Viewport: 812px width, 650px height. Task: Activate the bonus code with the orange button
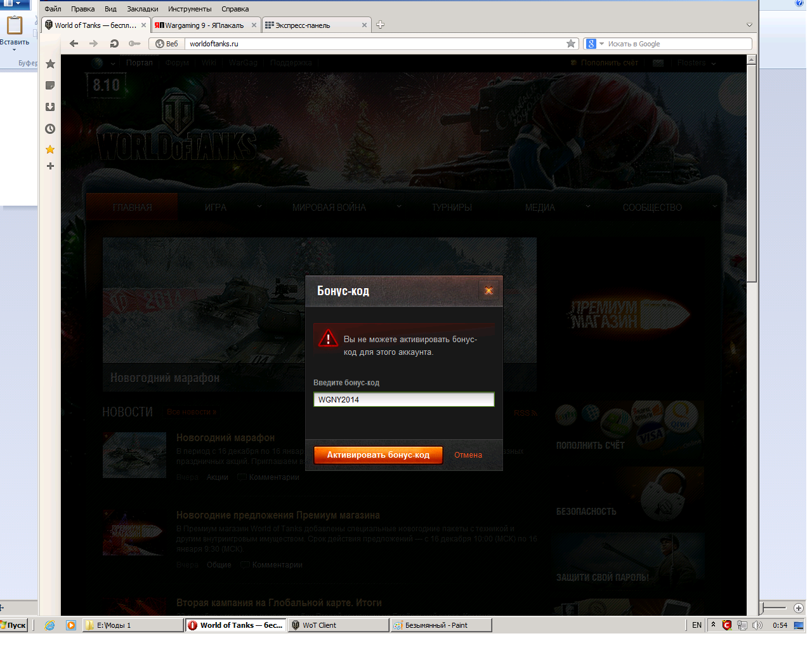(x=378, y=455)
